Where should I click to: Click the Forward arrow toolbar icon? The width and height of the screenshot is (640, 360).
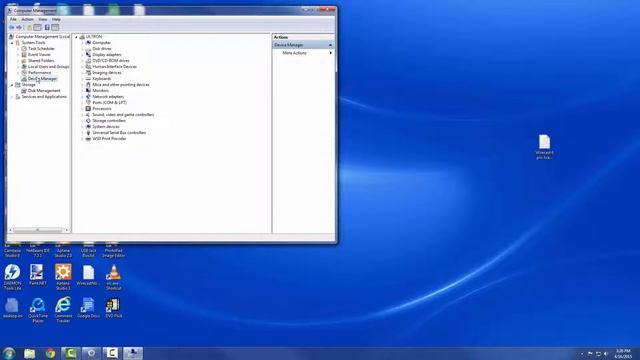coord(19,27)
